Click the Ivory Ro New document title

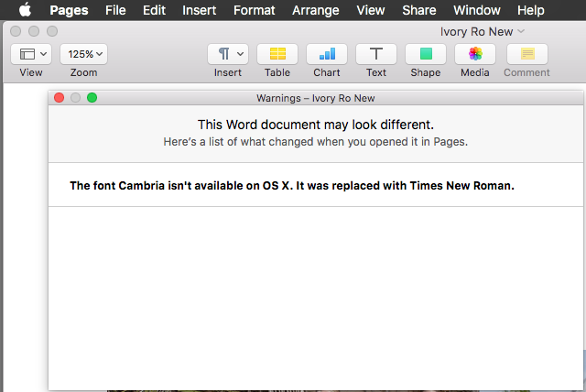point(476,32)
